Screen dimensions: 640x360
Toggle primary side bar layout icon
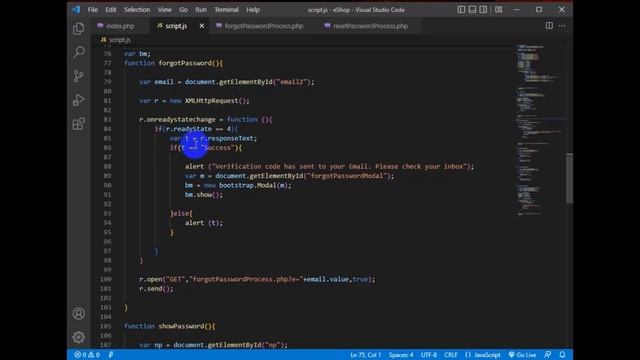point(461,9)
